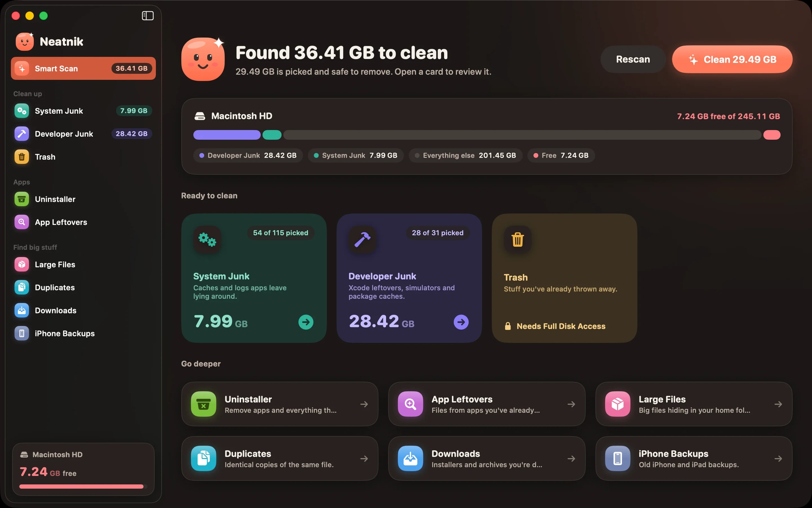Open Developer Junk in the sidebar
This screenshot has height=508, width=812.
[83, 134]
